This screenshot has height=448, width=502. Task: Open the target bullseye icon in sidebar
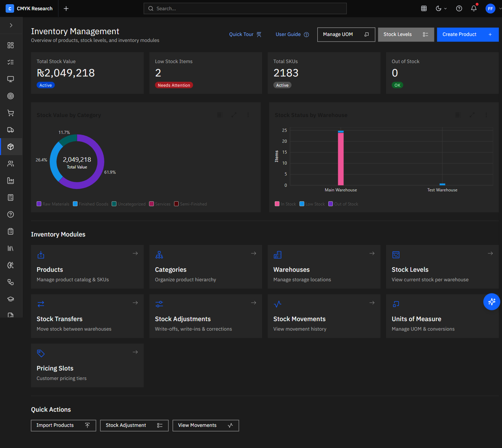coord(11,96)
